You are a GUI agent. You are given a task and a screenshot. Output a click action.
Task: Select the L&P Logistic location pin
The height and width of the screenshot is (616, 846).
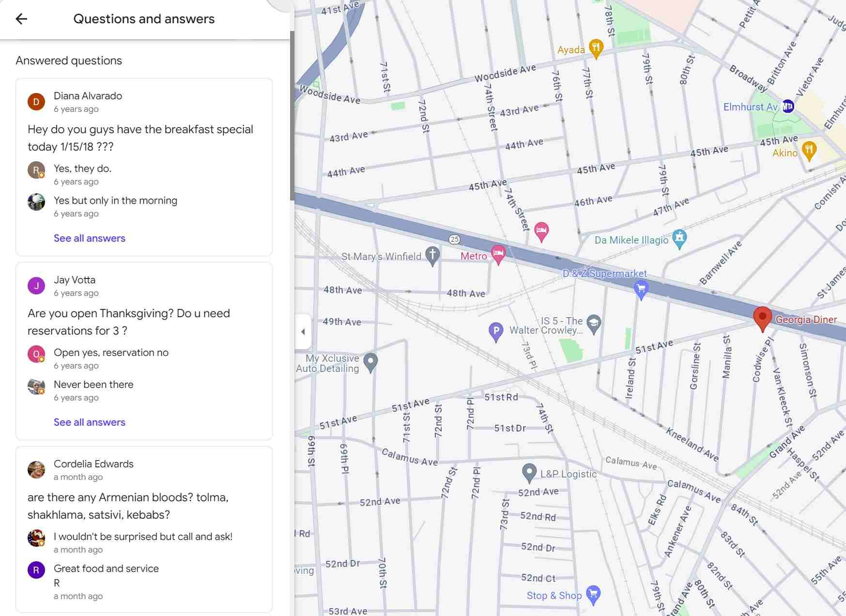530,471
